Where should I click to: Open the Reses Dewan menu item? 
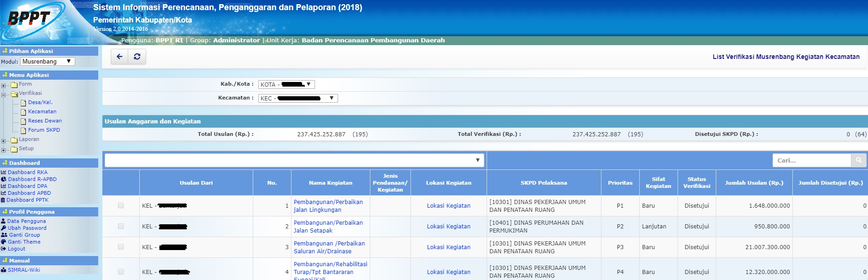point(45,121)
